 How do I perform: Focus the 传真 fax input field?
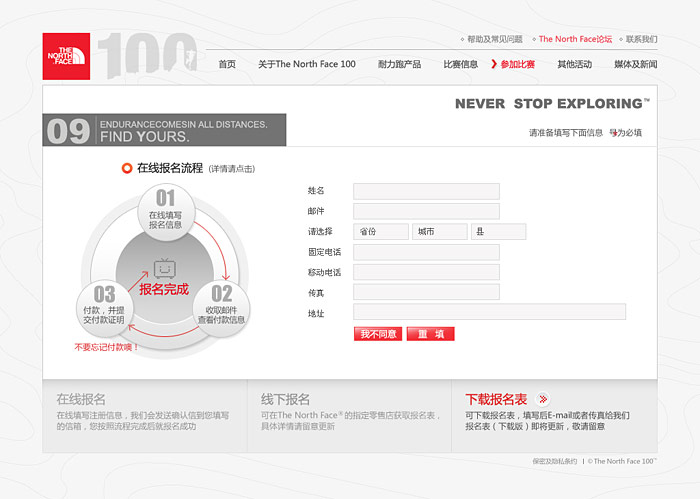(426, 292)
